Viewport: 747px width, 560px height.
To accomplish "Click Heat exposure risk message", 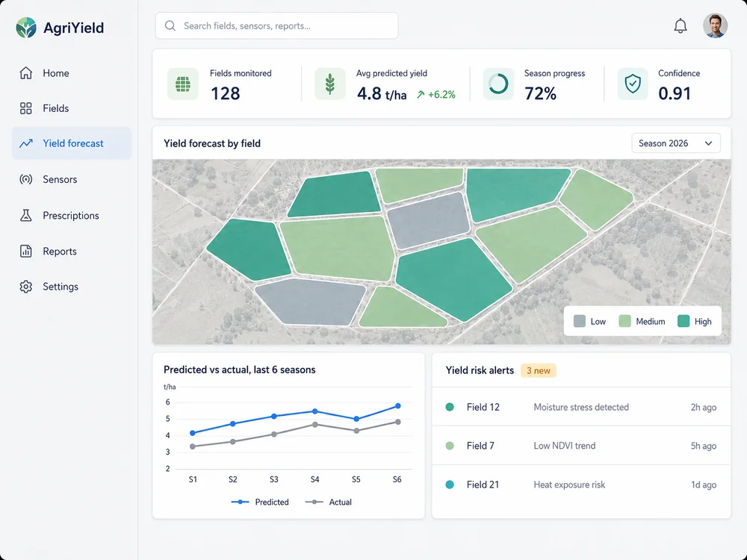I will coord(569,485).
